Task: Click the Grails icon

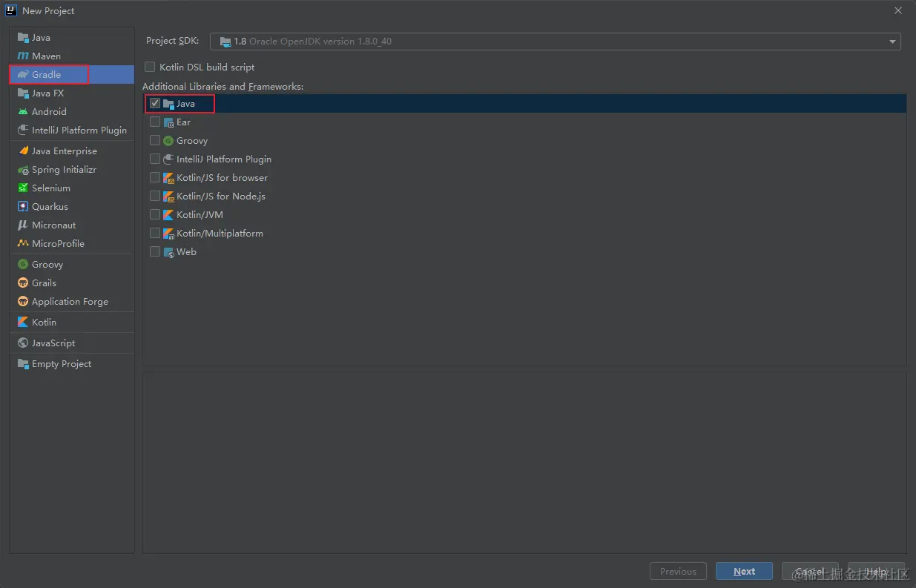Action: pos(23,283)
